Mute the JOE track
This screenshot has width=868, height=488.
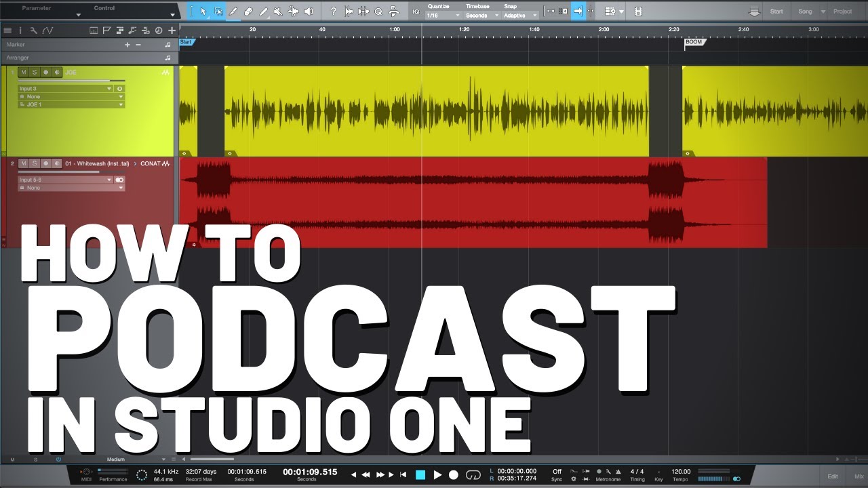24,72
